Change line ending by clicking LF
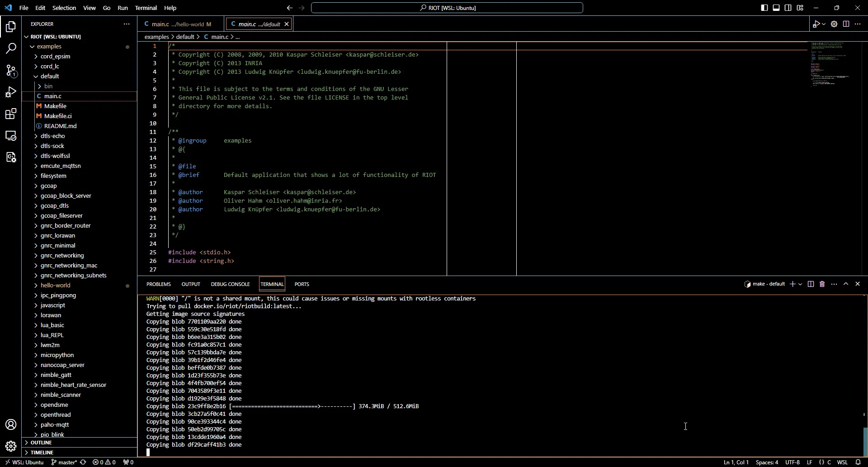The image size is (868, 467). [x=809, y=462]
